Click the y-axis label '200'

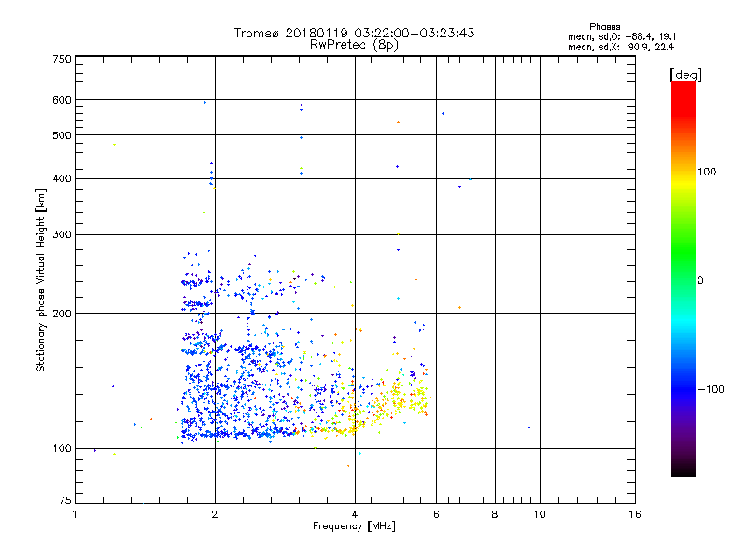coord(63,314)
